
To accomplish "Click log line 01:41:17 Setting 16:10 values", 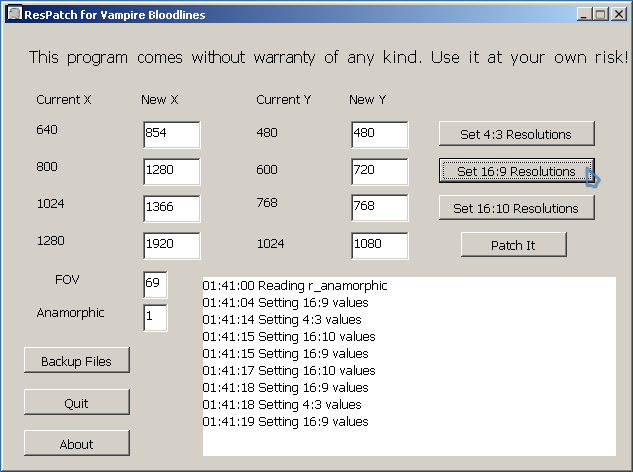I will [x=289, y=371].
